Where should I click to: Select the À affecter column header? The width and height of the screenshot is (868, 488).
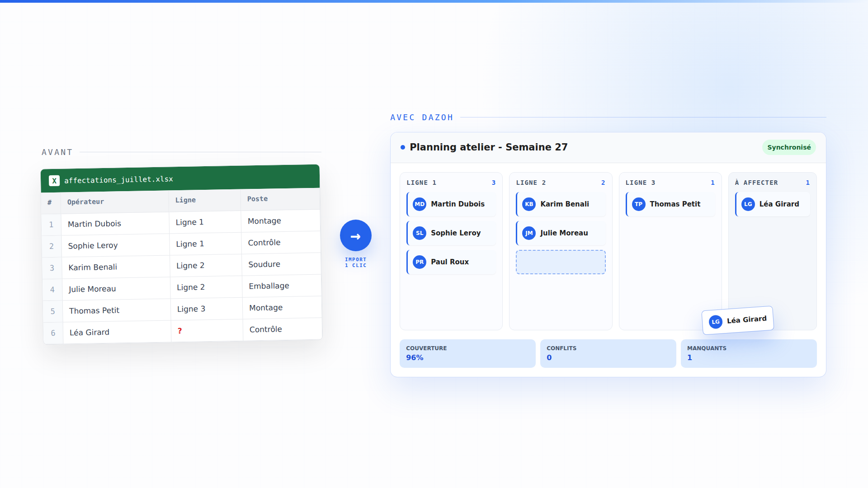point(756,183)
